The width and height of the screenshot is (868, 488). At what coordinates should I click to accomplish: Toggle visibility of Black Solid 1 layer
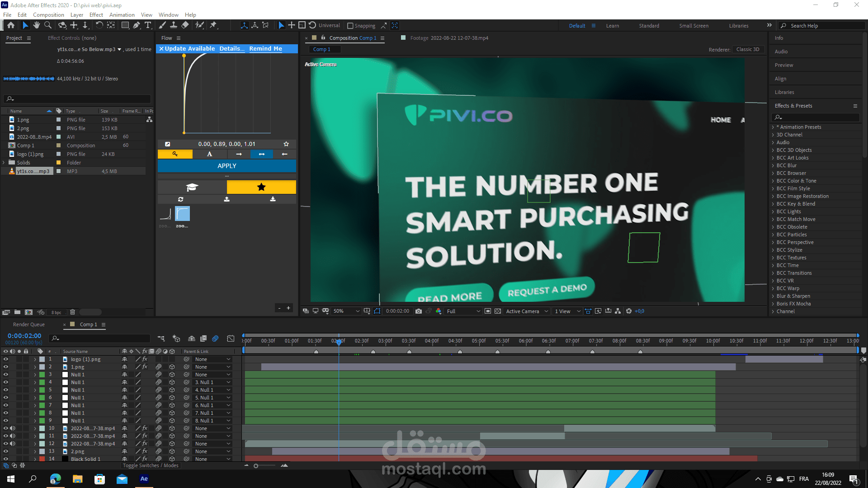click(x=6, y=459)
